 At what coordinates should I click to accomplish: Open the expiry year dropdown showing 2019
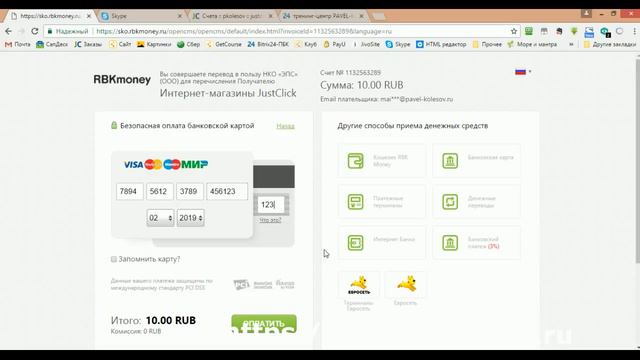pos(191,218)
